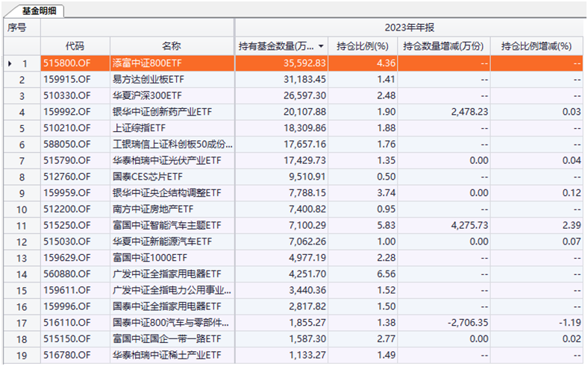Select code 159996.OF
588x366 pixels.
[x=66, y=306]
